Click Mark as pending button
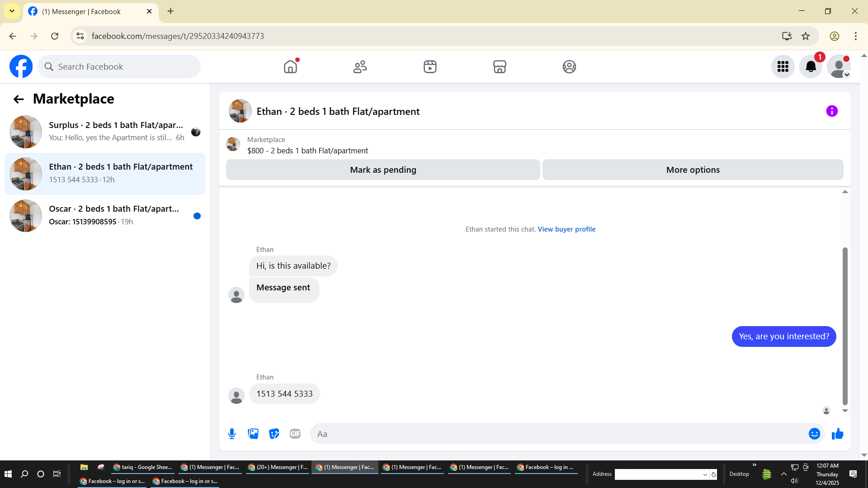868x488 pixels. tap(383, 170)
